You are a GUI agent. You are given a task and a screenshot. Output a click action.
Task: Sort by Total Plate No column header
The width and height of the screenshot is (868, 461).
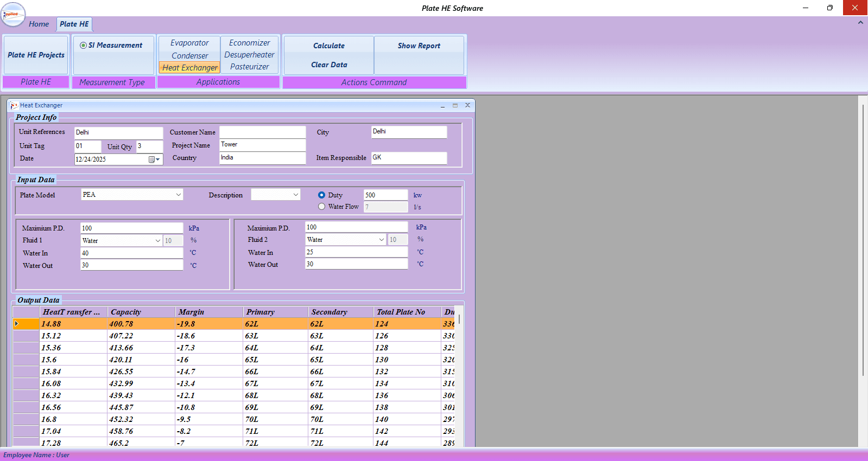pos(407,312)
